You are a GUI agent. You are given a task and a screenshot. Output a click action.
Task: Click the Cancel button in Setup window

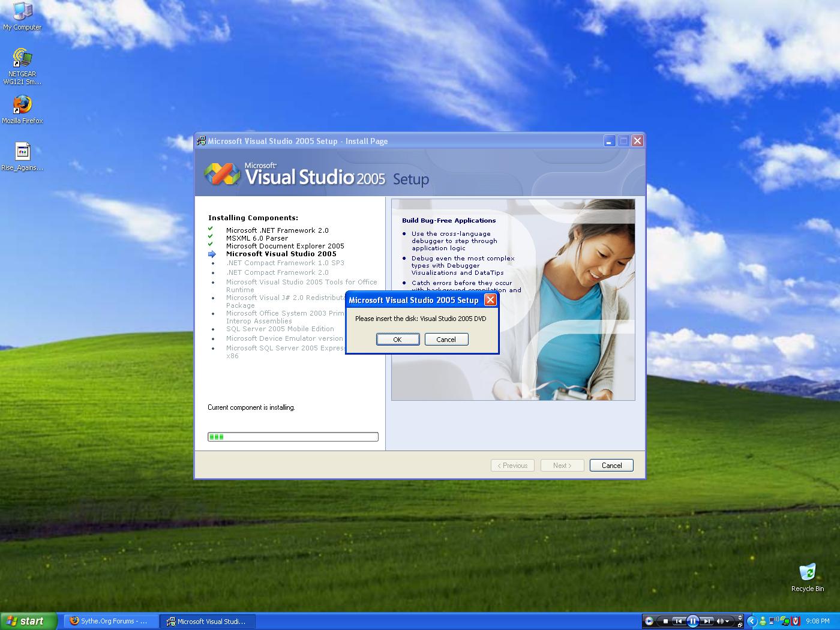click(611, 466)
